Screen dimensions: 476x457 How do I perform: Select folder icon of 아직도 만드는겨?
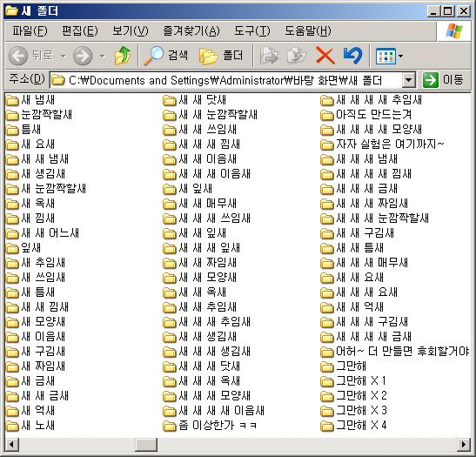(327, 115)
